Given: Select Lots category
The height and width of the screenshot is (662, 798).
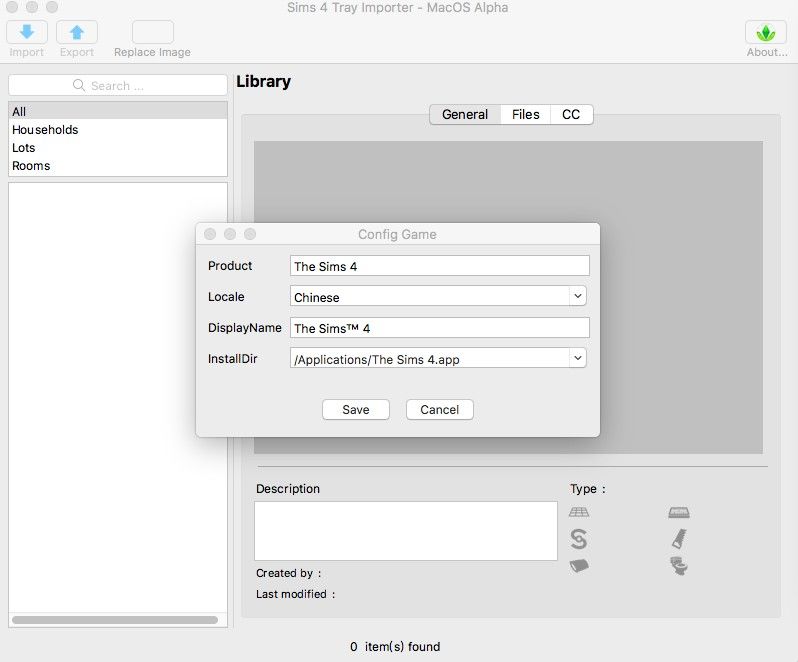Looking at the screenshot, I should (x=118, y=148).
